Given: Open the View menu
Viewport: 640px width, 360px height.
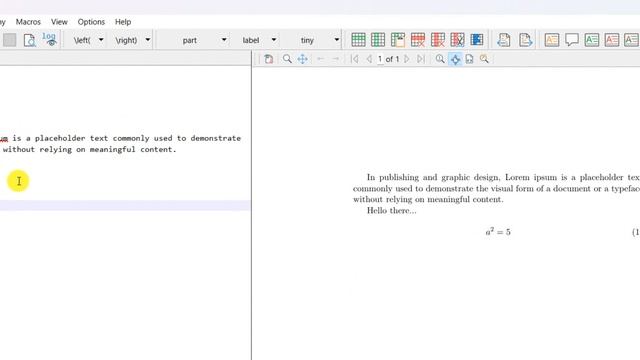Looking at the screenshot, I should click(59, 22).
